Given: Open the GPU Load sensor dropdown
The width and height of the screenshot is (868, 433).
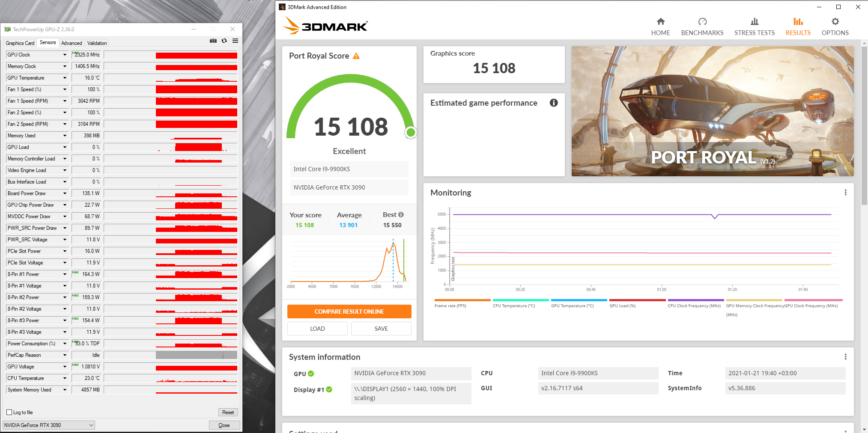Looking at the screenshot, I should [x=65, y=147].
